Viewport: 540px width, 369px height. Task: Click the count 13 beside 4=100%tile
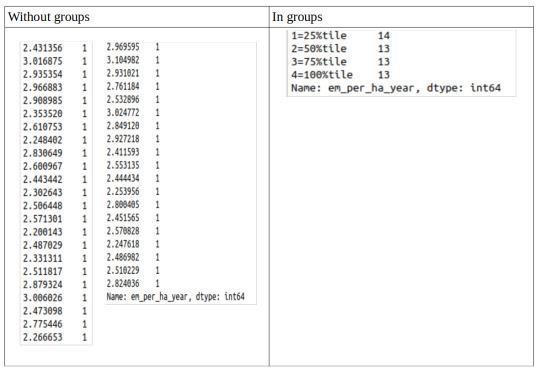pyautogui.click(x=384, y=75)
